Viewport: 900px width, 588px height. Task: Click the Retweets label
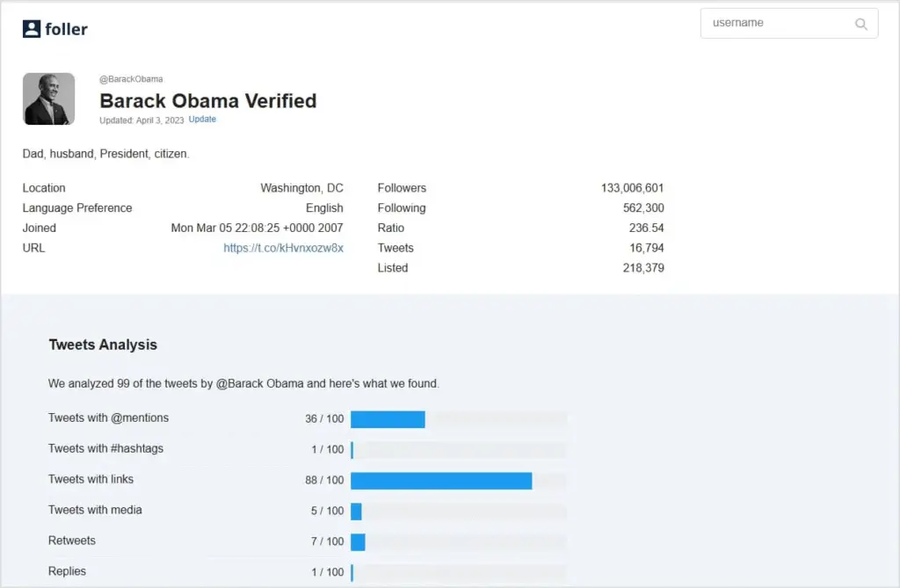tap(72, 541)
